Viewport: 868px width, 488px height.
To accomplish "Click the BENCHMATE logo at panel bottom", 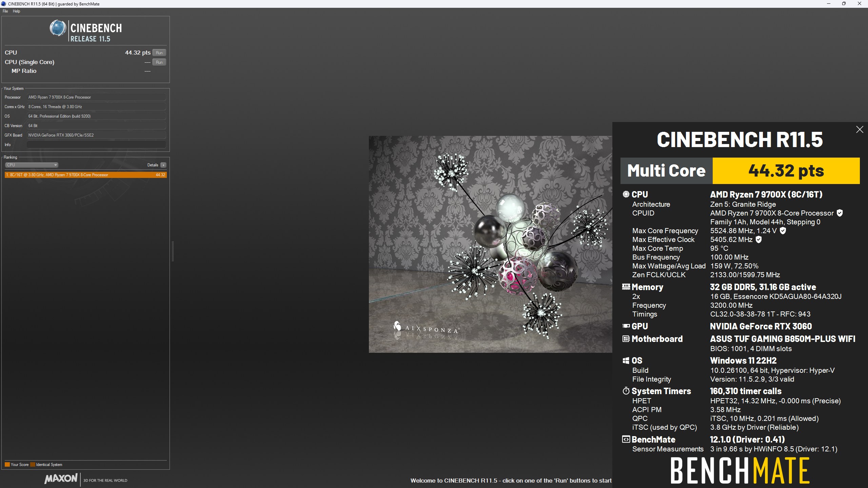I will click(x=740, y=470).
